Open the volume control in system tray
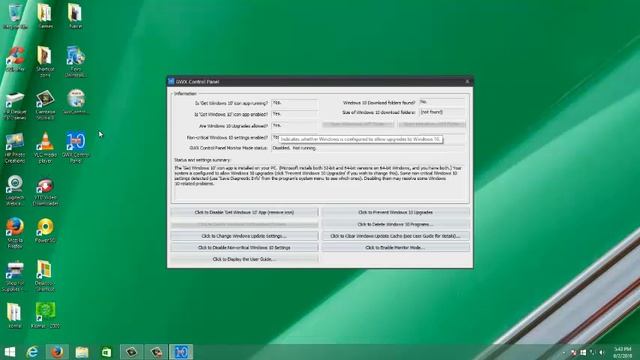Image resolution: width=640 pixels, height=360 pixels. coord(602,352)
